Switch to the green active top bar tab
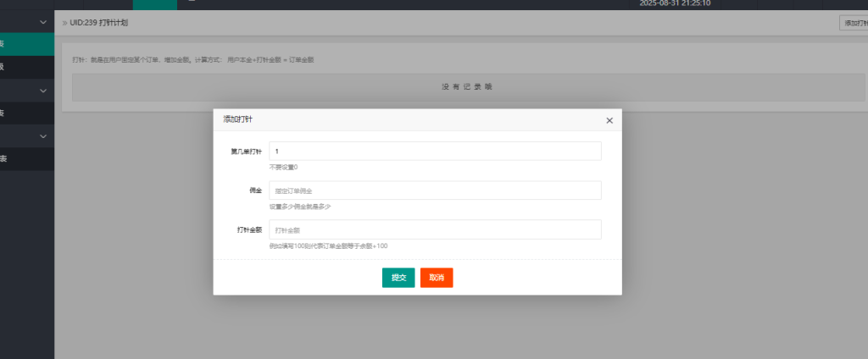The image size is (868, 359). (x=155, y=4)
